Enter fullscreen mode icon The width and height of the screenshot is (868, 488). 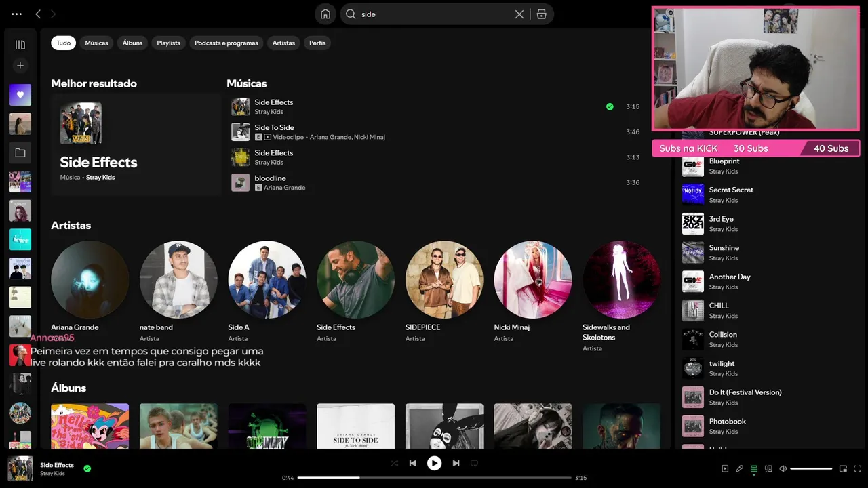[858, 468]
